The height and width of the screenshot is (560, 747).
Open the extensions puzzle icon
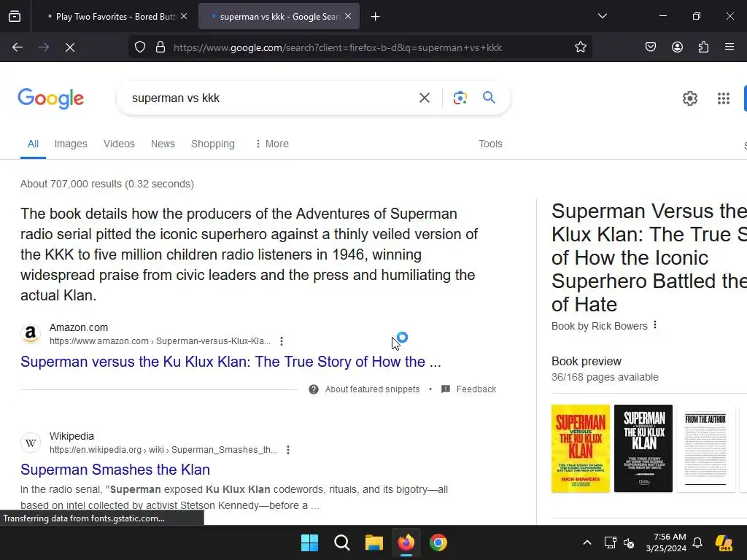tap(703, 47)
